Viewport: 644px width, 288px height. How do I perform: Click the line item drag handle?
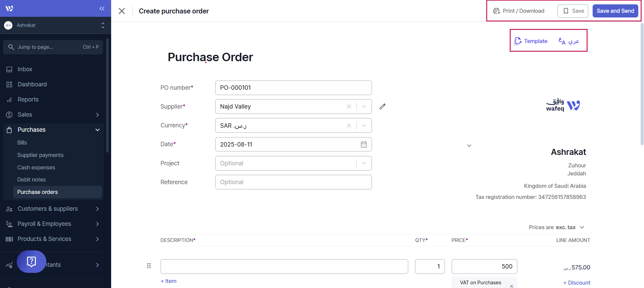point(149,266)
